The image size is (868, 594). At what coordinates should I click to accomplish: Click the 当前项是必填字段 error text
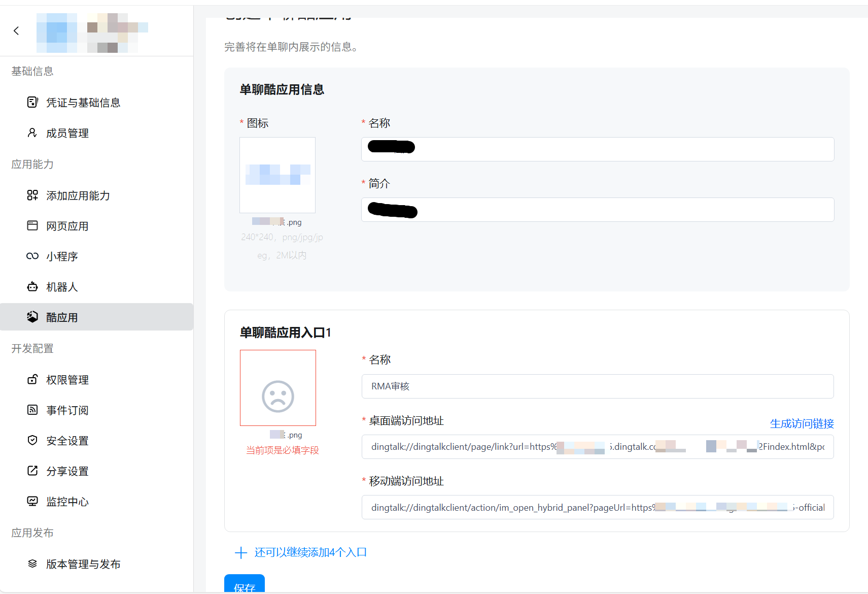click(283, 450)
